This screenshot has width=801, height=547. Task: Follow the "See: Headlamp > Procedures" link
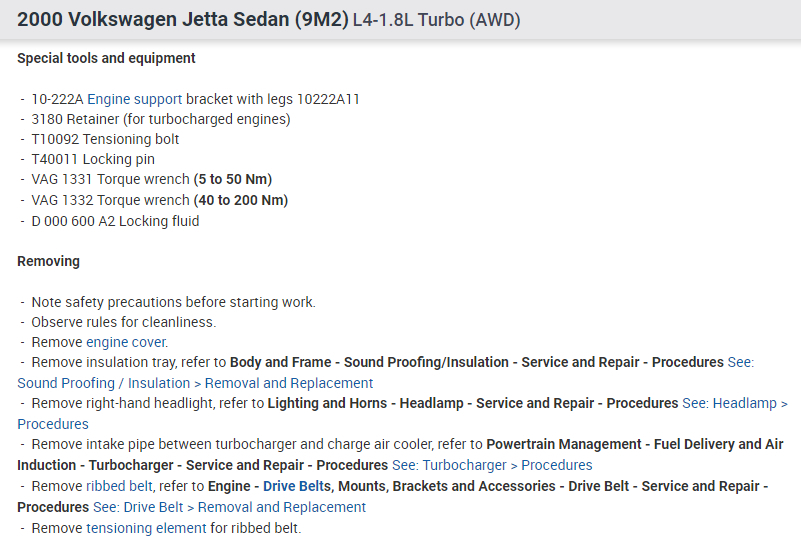pos(734,403)
